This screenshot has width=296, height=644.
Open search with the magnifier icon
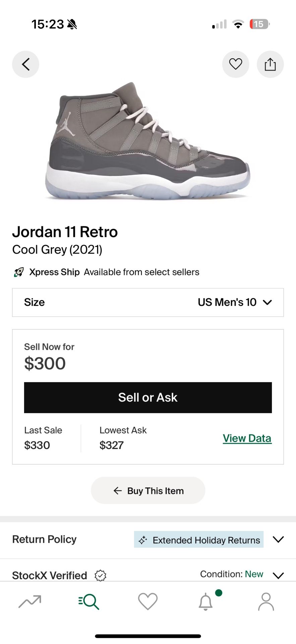point(88,602)
